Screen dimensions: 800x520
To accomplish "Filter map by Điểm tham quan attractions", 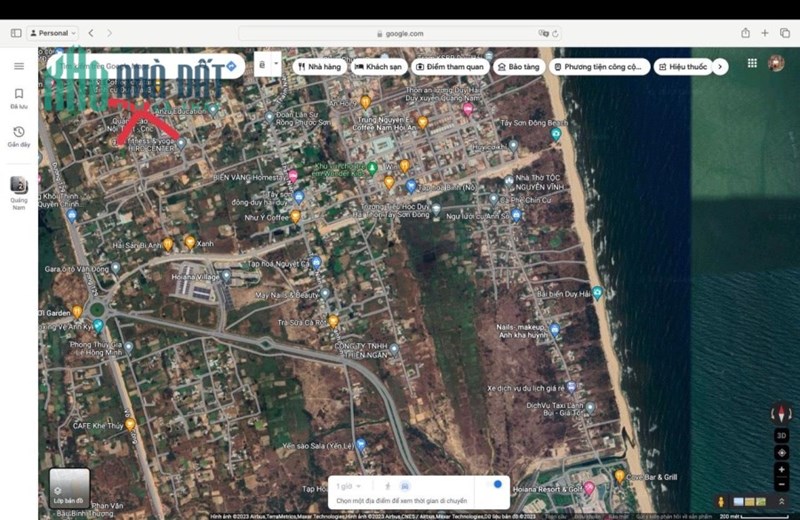I will point(450,67).
